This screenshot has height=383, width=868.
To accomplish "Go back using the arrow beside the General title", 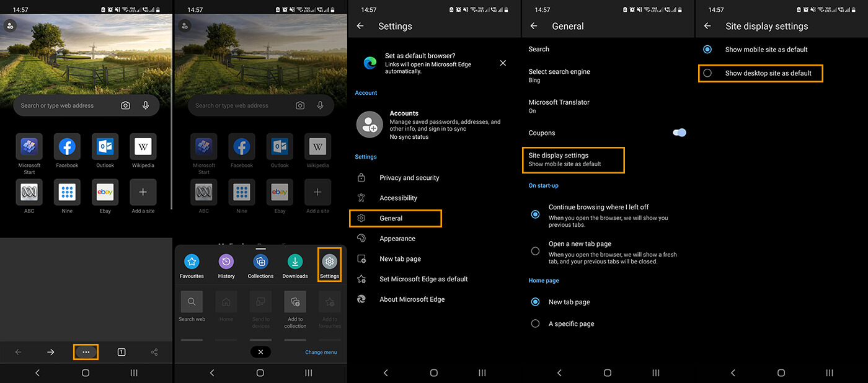I will coord(534,26).
